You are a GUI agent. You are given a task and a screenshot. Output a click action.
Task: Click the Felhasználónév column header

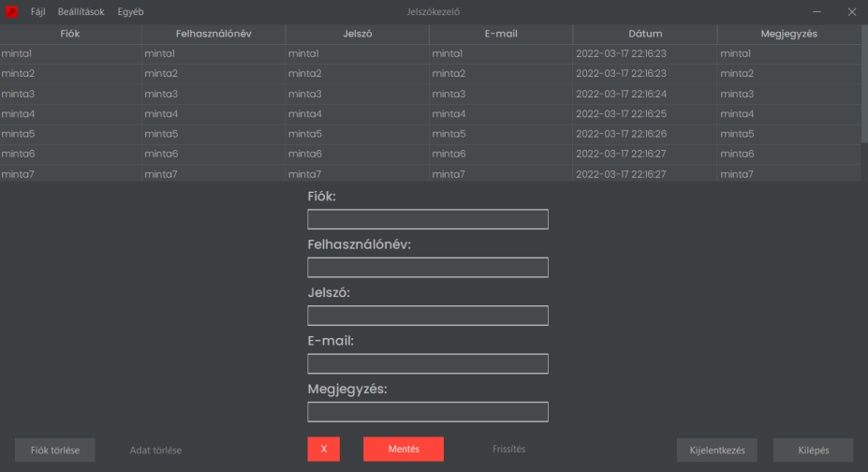coord(213,34)
